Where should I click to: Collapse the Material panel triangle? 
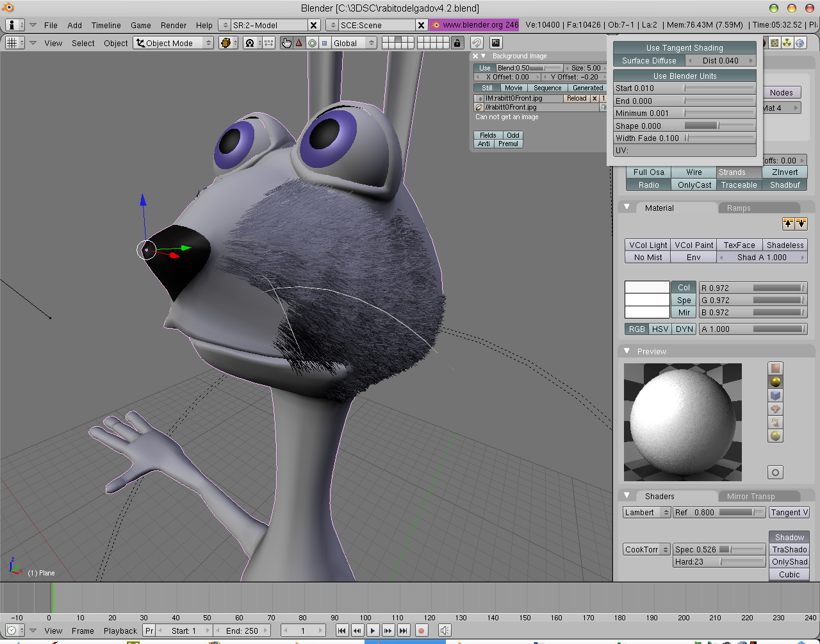pos(627,208)
